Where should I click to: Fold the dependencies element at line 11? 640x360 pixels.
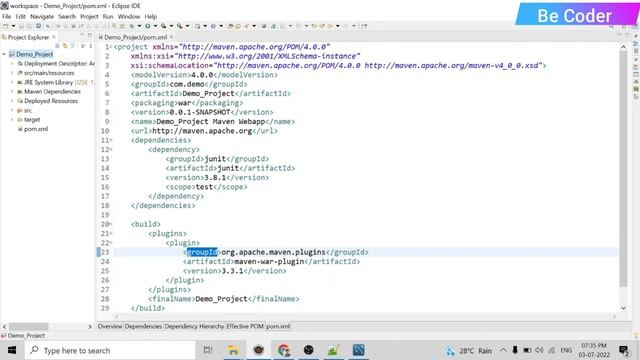point(111,140)
